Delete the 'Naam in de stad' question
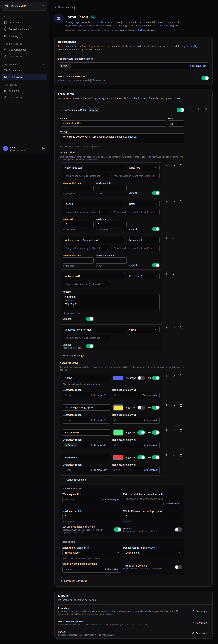This screenshot has width=218, height=644. pyautogui.click(x=181, y=165)
